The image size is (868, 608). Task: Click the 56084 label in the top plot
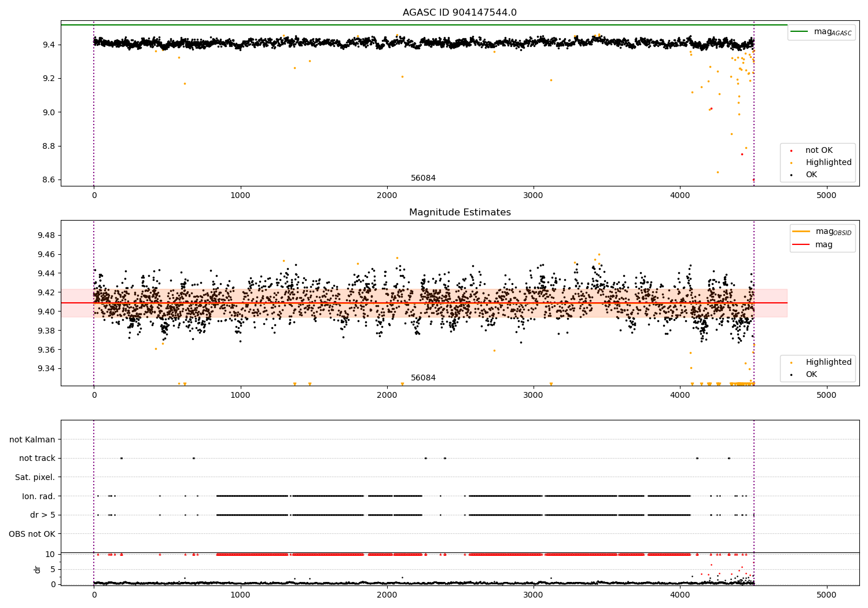coord(423,178)
